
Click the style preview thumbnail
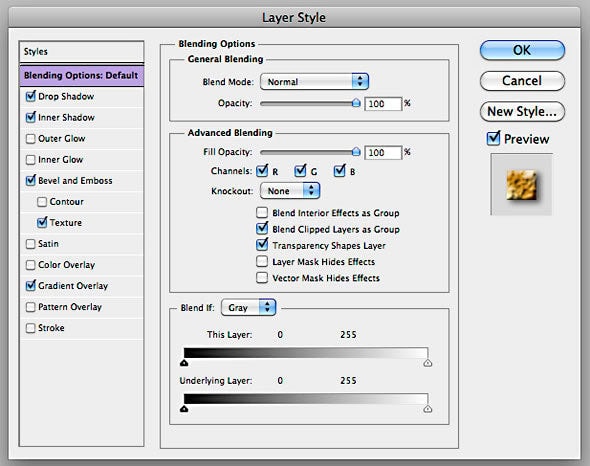(x=521, y=184)
